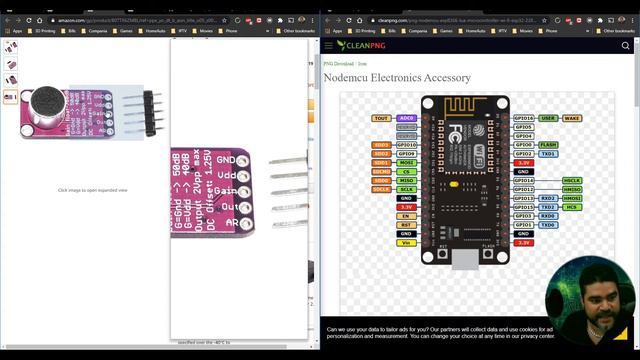Open CleanPNG hamburger menu
Image resolution: width=640 pixels, height=360 pixels.
tap(329, 45)
